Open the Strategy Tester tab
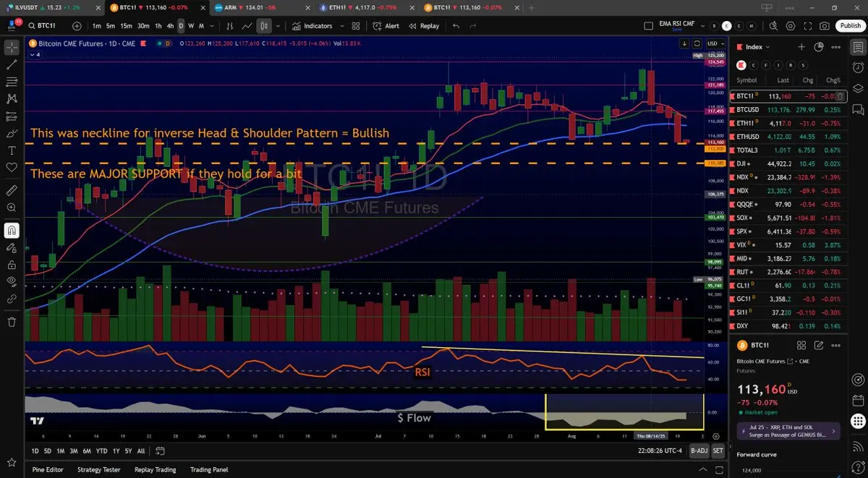 [98, 469]
